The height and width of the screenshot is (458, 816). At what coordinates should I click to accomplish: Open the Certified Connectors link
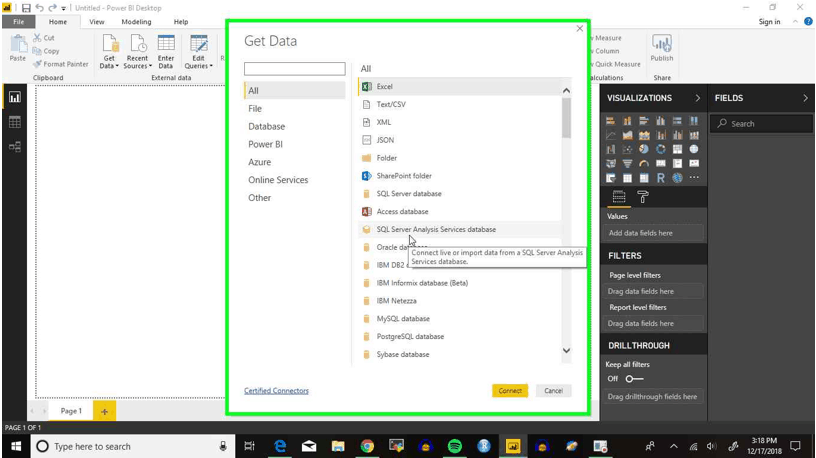point(276,391)
